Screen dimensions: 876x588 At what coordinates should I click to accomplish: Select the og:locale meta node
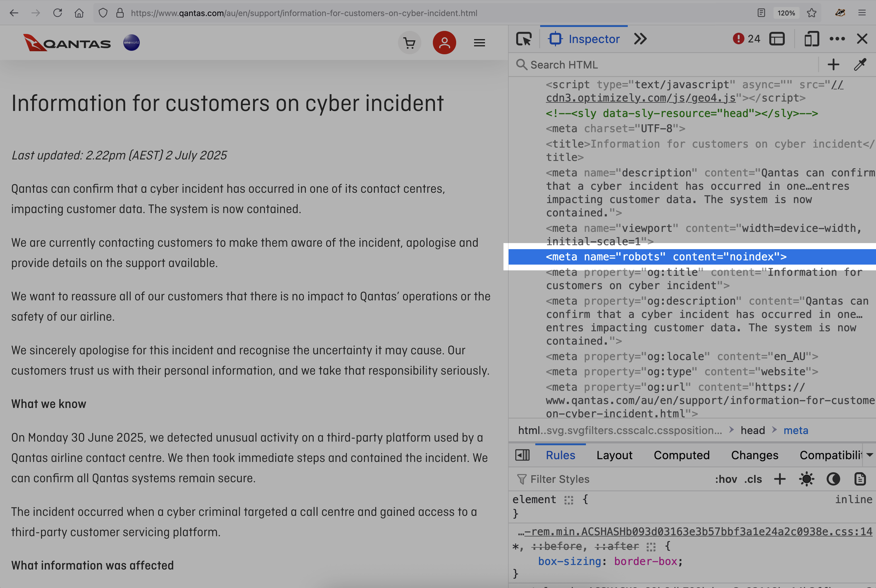[x=682, y=356]
